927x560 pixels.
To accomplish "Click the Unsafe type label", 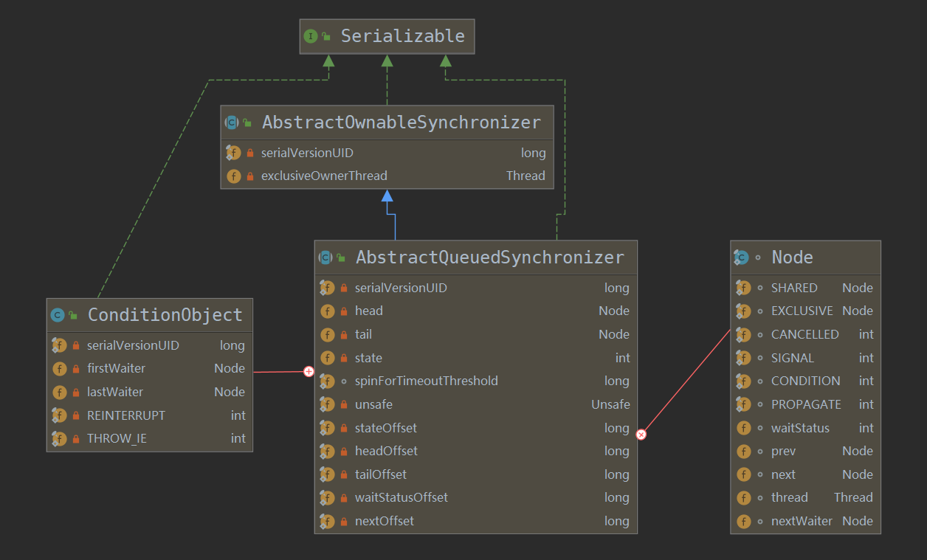I will coord(610,404).
